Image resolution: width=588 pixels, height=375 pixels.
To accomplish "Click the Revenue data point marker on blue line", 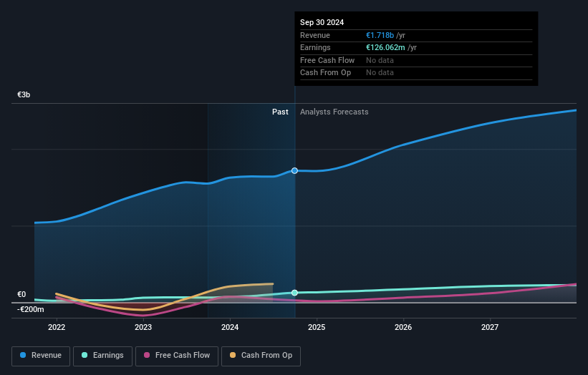I will 295,171.
